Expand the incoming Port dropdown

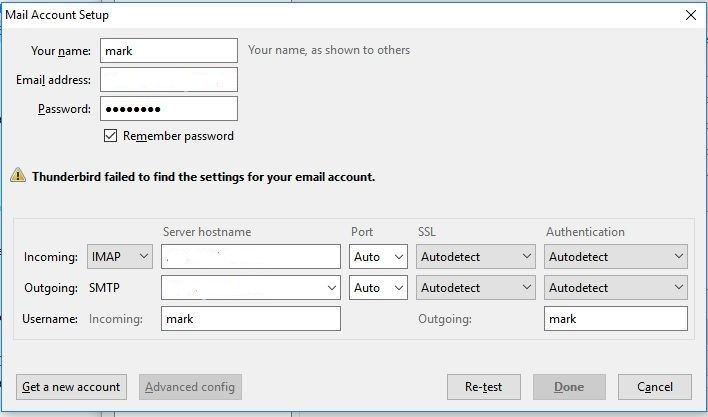pos(379,257)
